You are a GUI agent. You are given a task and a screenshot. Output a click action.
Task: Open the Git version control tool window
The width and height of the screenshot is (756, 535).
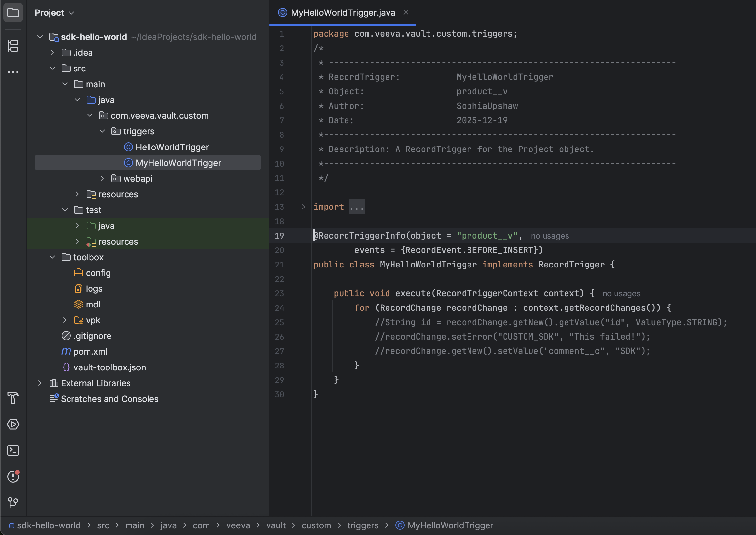pyautogui.click(x=13, y=503)
